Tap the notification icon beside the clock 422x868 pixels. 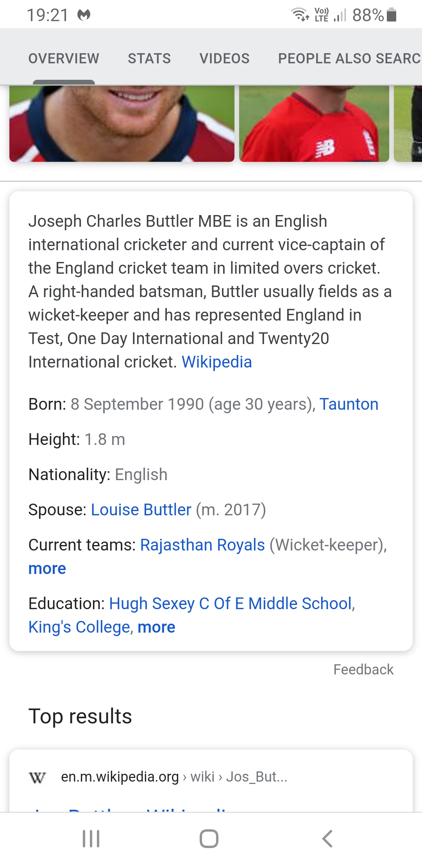(x=84, y=15)
